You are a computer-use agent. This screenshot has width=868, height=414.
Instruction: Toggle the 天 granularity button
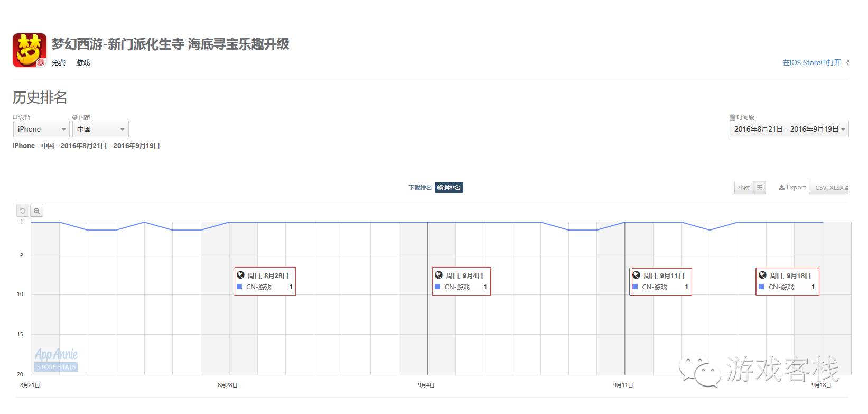coord(760,188)
